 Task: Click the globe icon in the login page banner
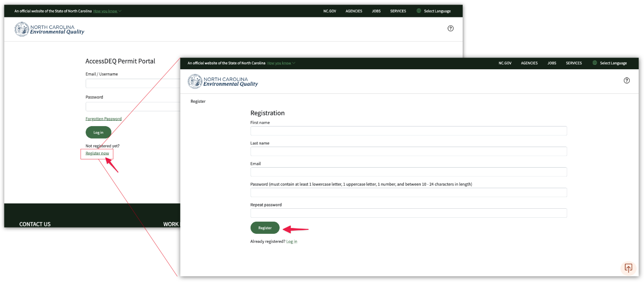point(418,11)
